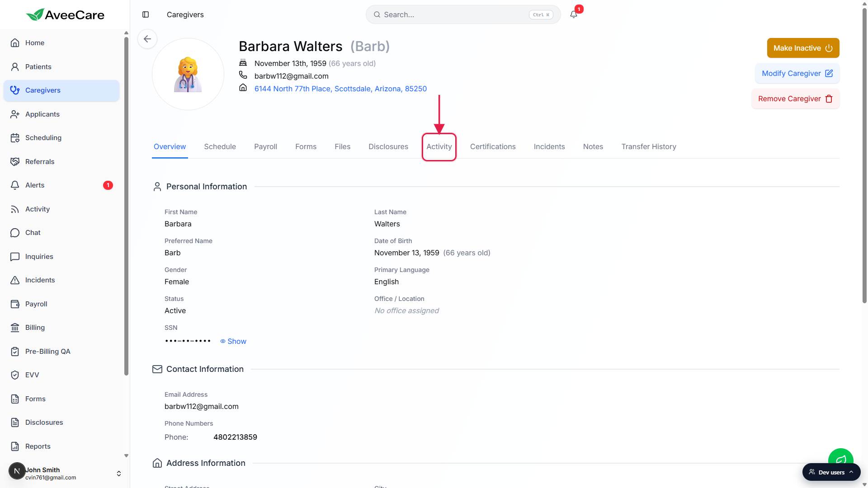
Task: Click Barbara Walters' avatar picture
Action: click(x=188, y=74)
